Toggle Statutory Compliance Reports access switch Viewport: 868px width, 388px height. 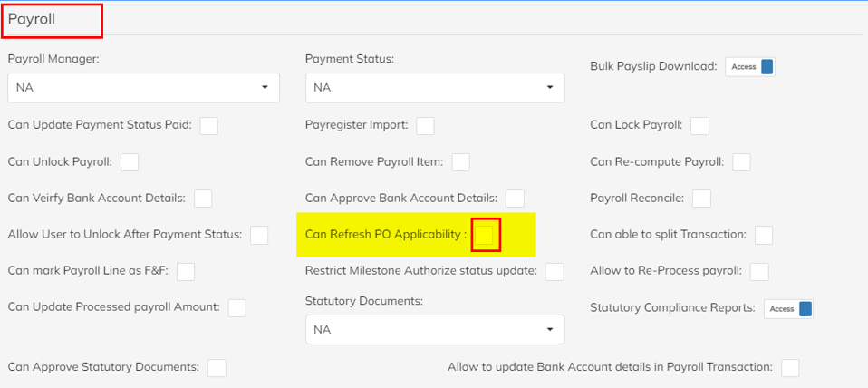pyautogui.click(x=789, y=309)
